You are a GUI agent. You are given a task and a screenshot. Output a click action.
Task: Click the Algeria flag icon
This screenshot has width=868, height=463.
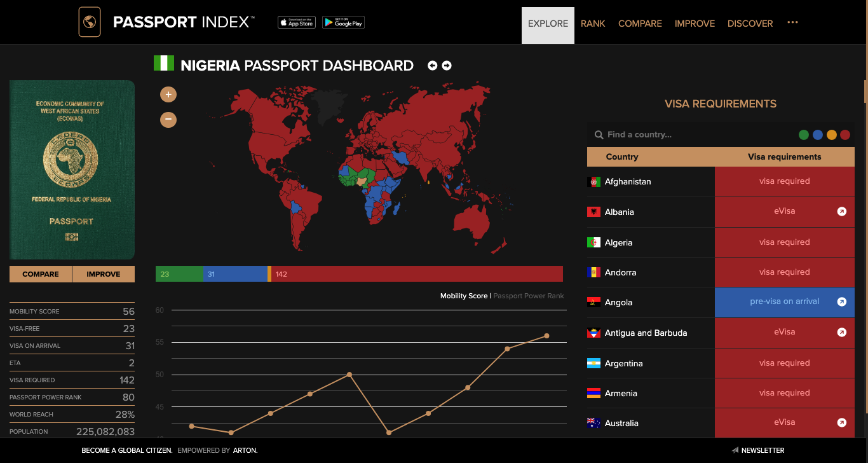tap(593, 242)
